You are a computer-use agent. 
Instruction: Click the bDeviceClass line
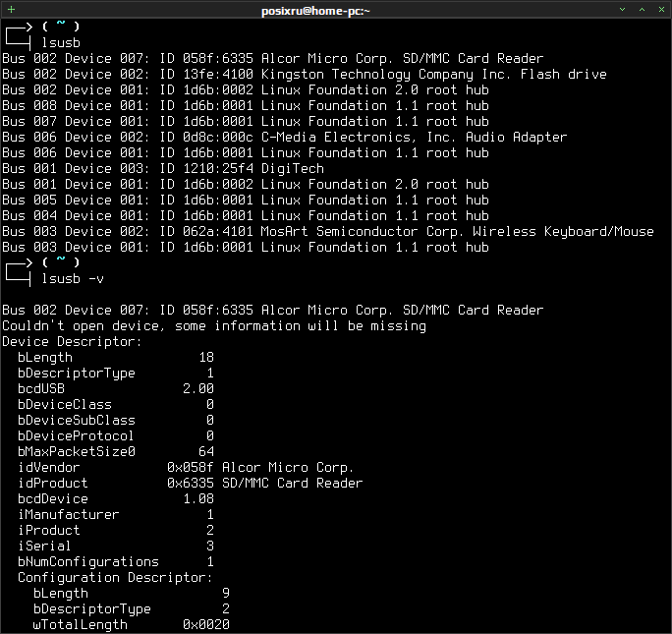tap(116, 405)
